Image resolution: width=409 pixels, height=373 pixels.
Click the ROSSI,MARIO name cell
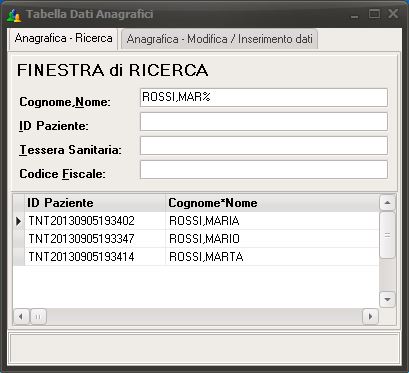pos(272,239)
